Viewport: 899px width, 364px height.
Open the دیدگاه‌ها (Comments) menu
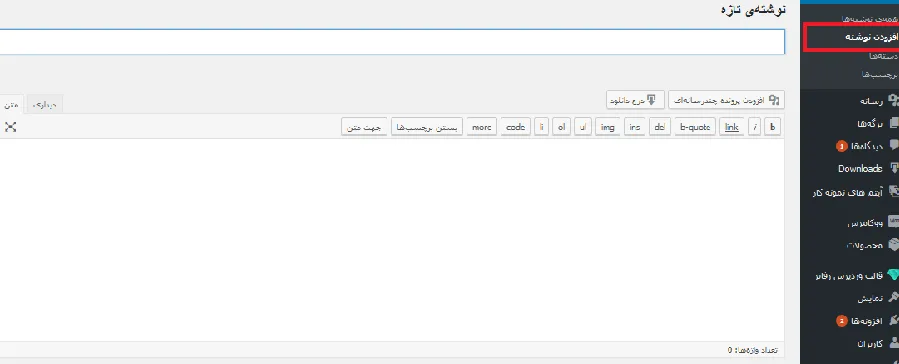point(867,146)
